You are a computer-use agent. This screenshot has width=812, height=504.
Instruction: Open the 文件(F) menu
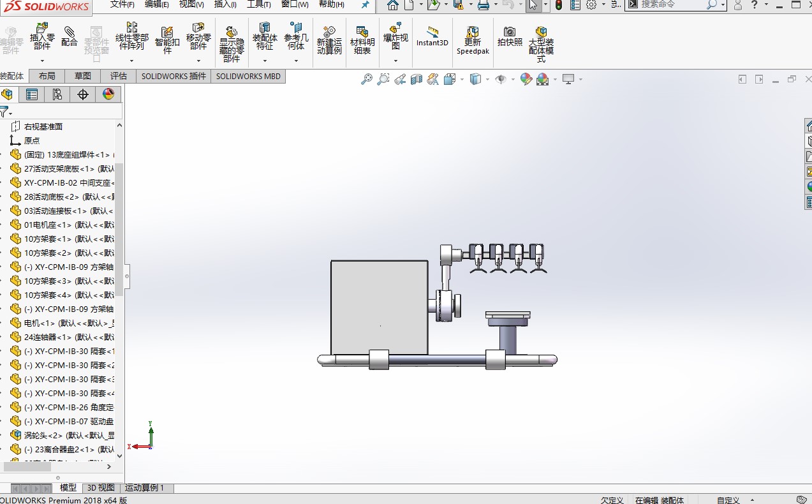[122, 4]
